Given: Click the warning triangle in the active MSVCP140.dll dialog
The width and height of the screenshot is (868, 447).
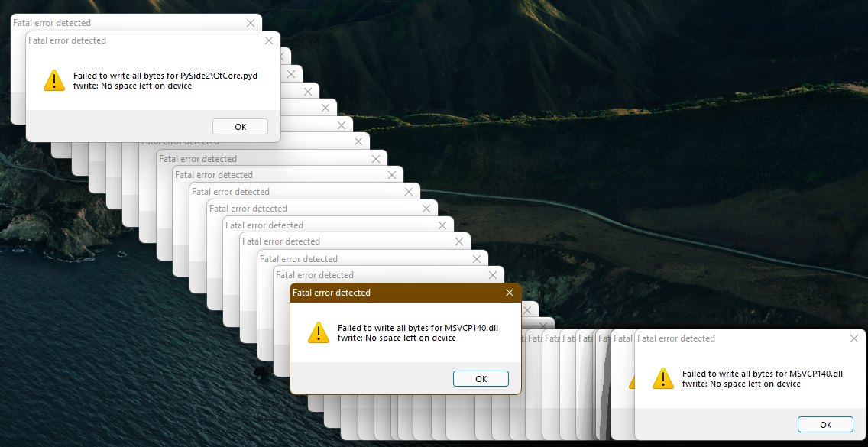Looking at the screenshot, I should [319, 332].
